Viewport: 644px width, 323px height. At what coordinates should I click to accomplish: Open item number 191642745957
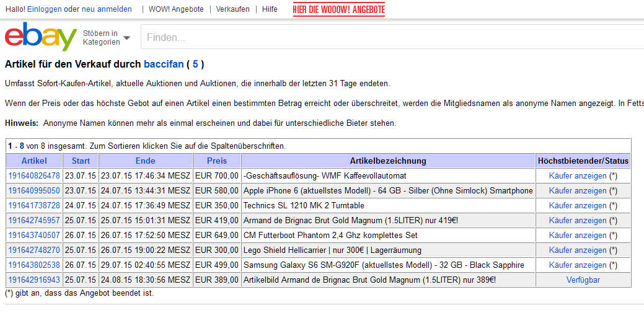click(x=34, y=220)
